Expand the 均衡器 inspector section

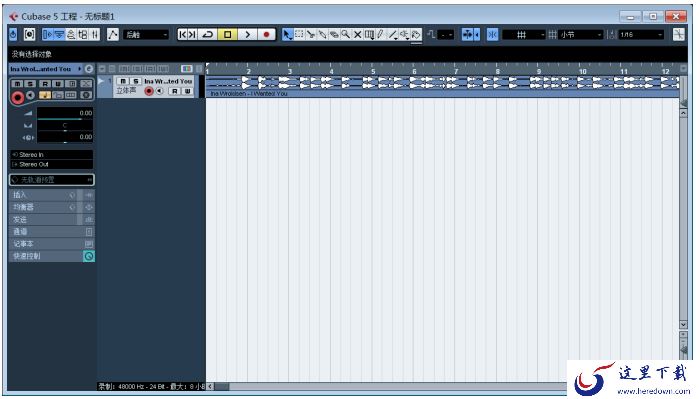click(43, 207)
